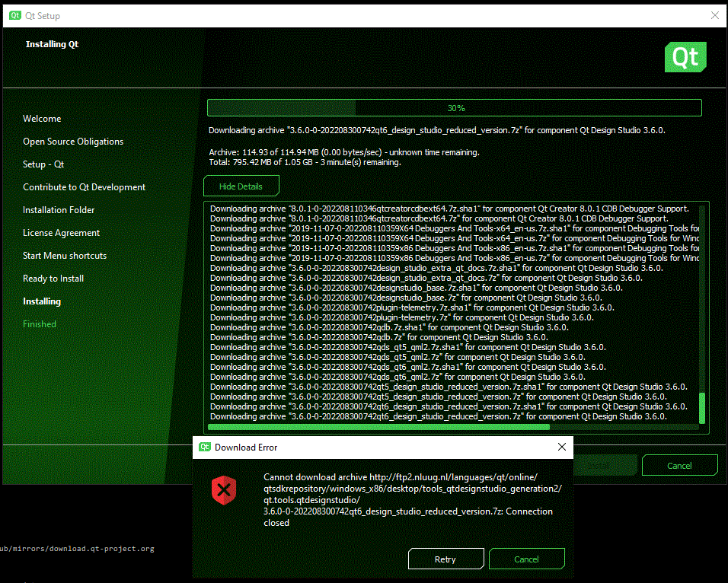Select the License Agreement step
The width and height of the screenshot is (728, 583).
pyautogui.click(x=61, y=233)
